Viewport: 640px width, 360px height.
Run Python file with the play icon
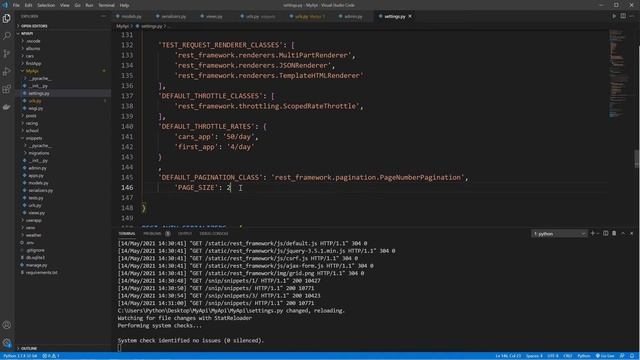(614, 16)
